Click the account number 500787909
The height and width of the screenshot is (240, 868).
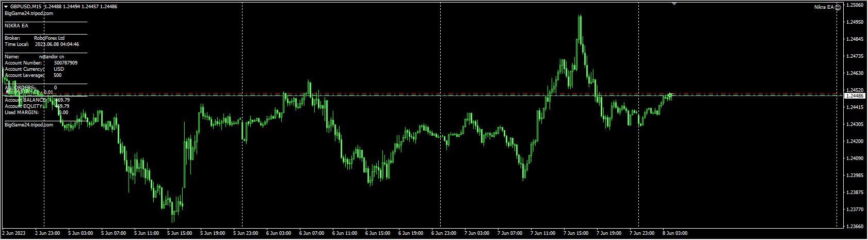66,63
